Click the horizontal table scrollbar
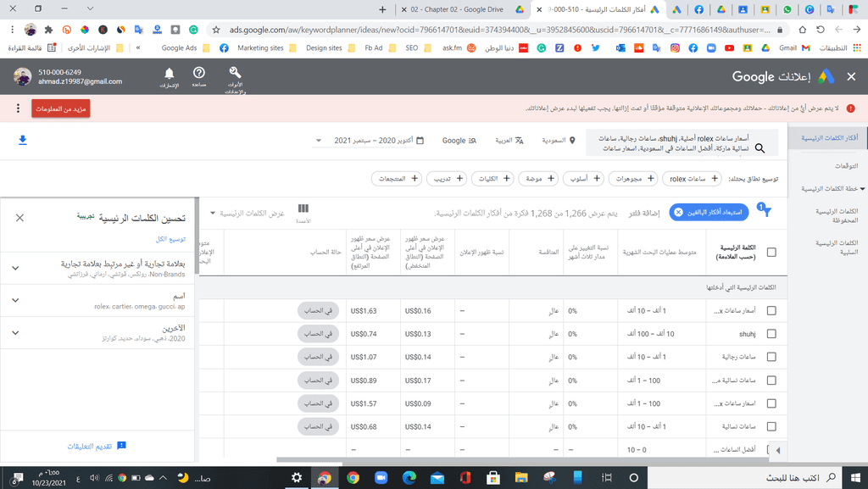Screen dimensions: 868x489 pos(520,459)
